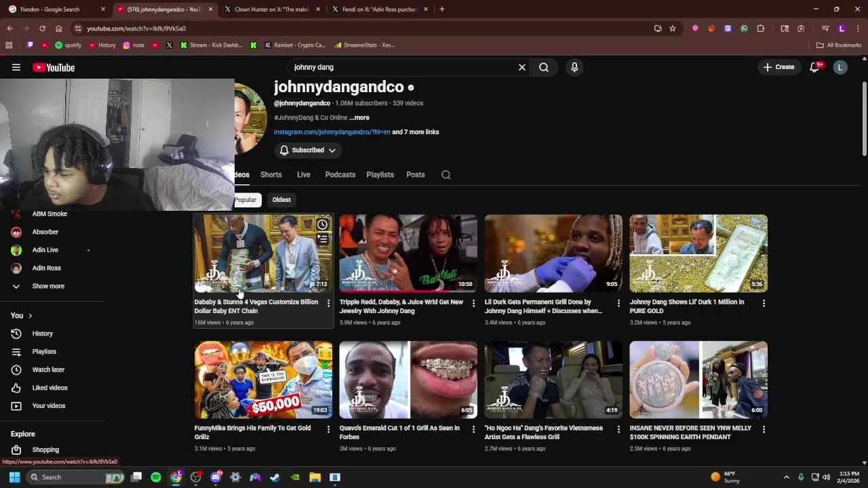Switch to the Podcasts tab
Viewport: 868px width, 488px height.
click(x=340, y=174)
